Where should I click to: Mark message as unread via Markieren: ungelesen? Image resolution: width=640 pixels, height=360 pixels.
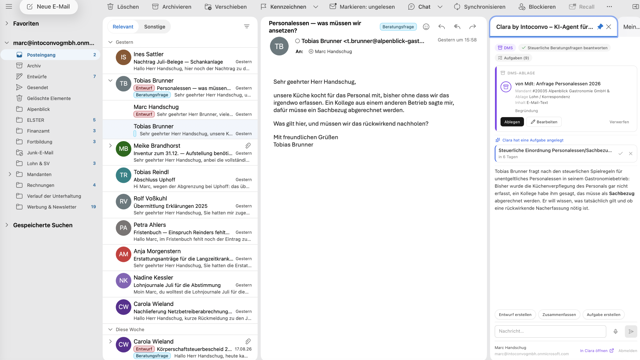click(x=362, y=7)
